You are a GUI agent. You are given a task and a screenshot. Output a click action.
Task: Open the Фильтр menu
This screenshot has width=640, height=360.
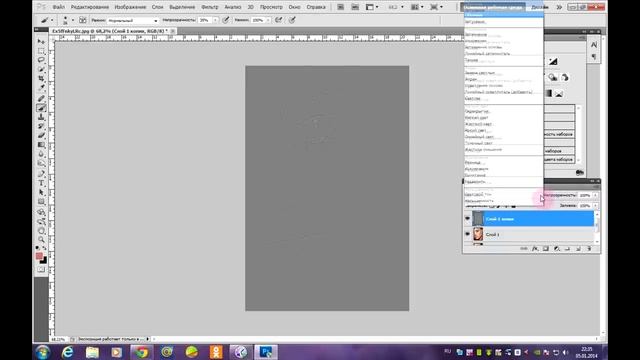pyautogui.click(x=210, y=7)
